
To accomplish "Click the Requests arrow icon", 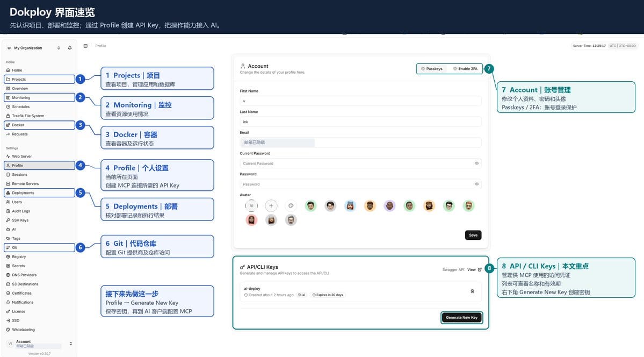I will pos(8,134).
